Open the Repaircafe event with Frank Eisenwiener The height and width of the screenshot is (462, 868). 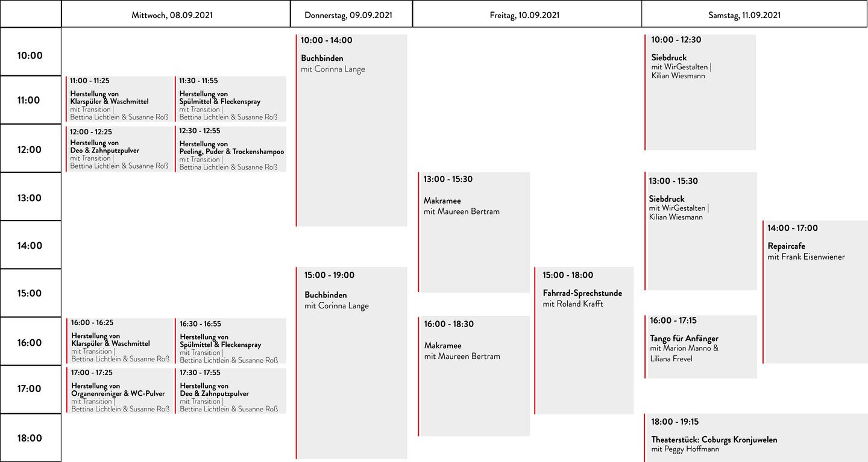815,292
